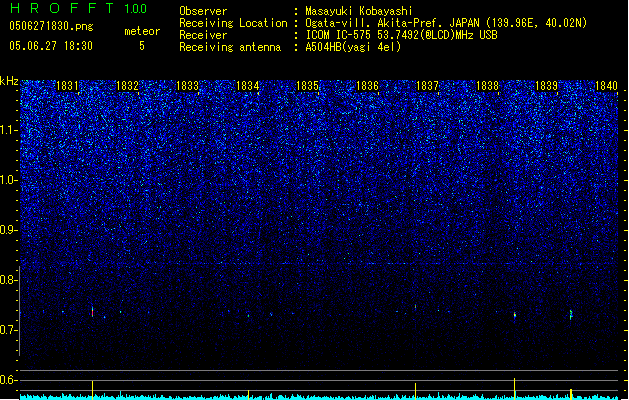Click observer name Masayuki Kobayashi
629x400 pixels.
[x=359, y=11]
